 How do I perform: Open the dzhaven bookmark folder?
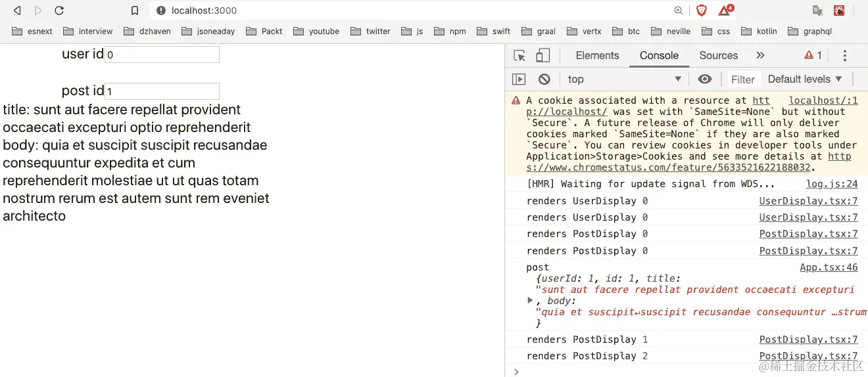(147, 31)
